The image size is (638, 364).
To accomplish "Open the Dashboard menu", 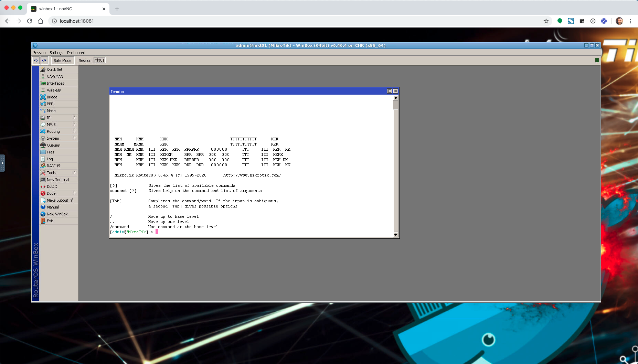I will 76,53.
